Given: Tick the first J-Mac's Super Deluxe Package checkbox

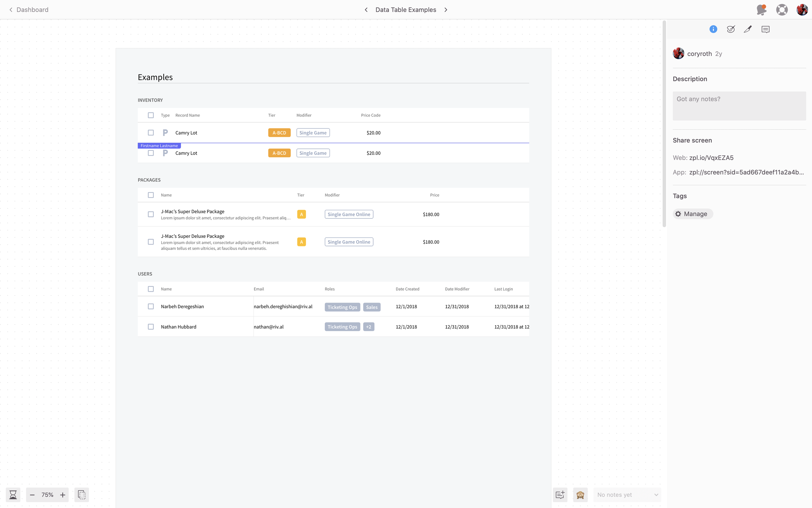Looking at the screenshot, I should (x=151, y=215).
